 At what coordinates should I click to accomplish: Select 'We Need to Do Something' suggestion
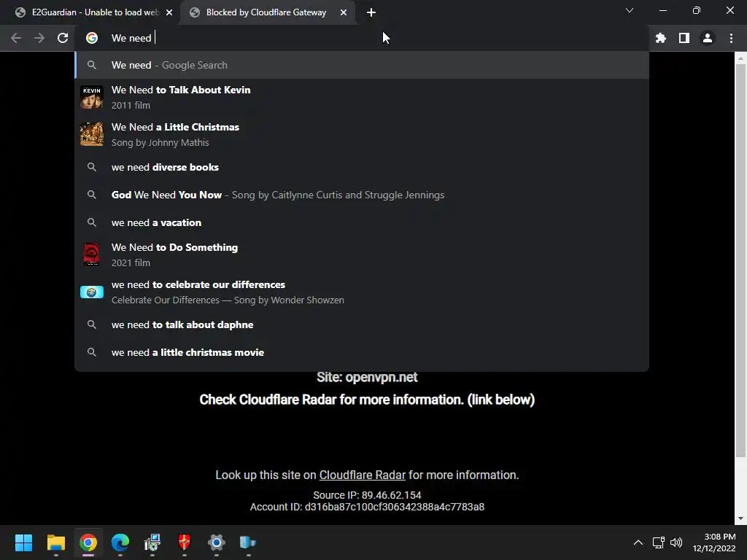(362, 254)
